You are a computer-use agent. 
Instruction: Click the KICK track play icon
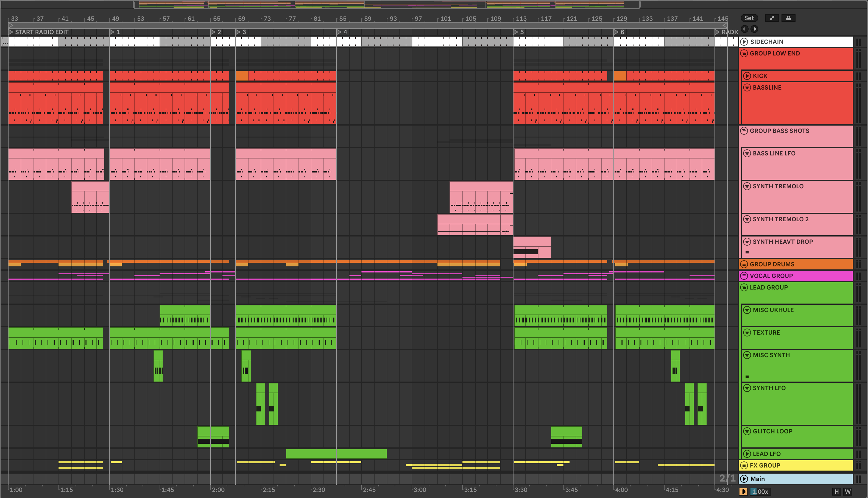(x=747, y=76)
